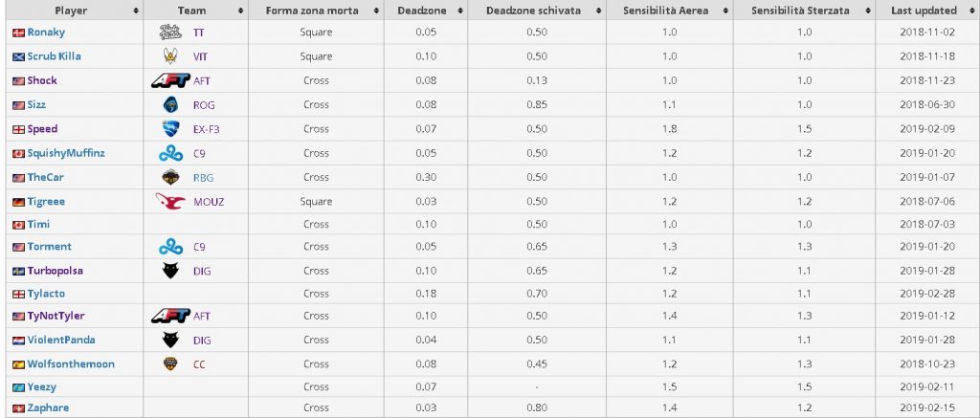Click the Vitality logo beside VIT
The image size is (980, 418).
(x=170, y=56)
